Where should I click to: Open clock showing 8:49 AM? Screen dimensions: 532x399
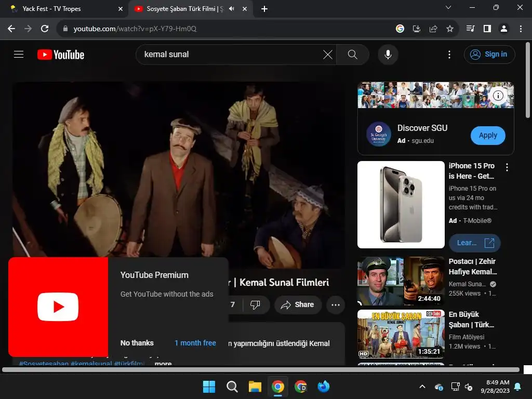tap(495, 387)
